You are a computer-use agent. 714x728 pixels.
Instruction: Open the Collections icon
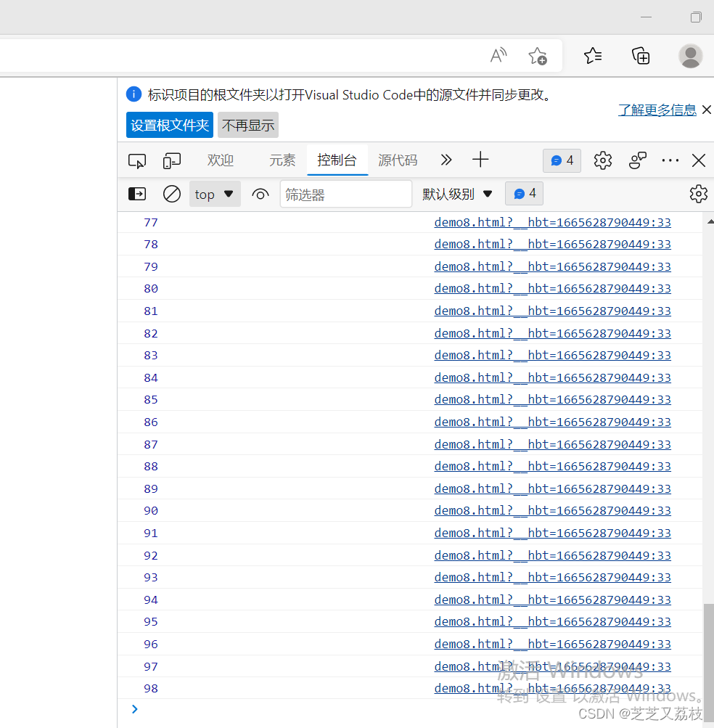(641, 56)
